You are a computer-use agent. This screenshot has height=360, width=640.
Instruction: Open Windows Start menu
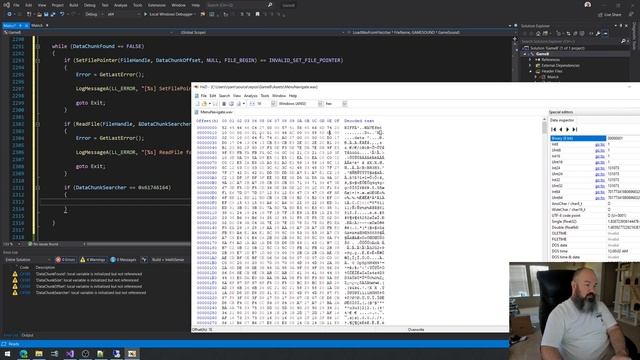7,353
